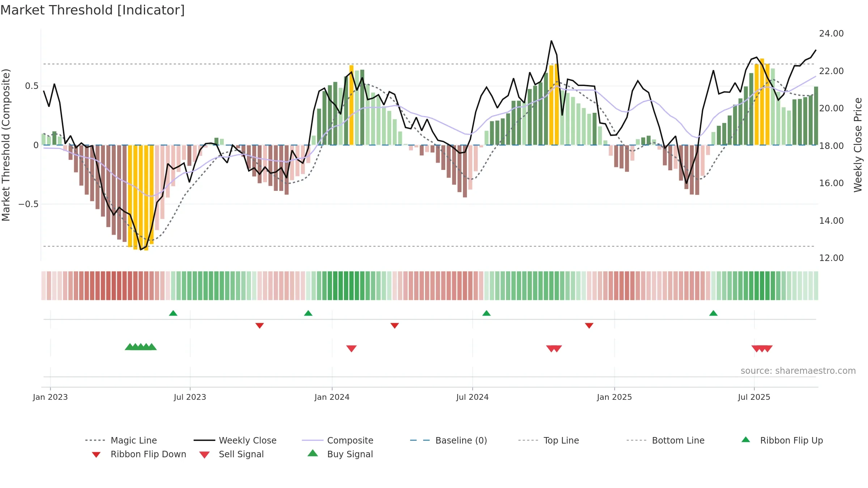The width and height of the screenshot is (868, 488).
Task: Click the yellow bars at the Jul 2025 peak
Action: [x=762, y=102]
